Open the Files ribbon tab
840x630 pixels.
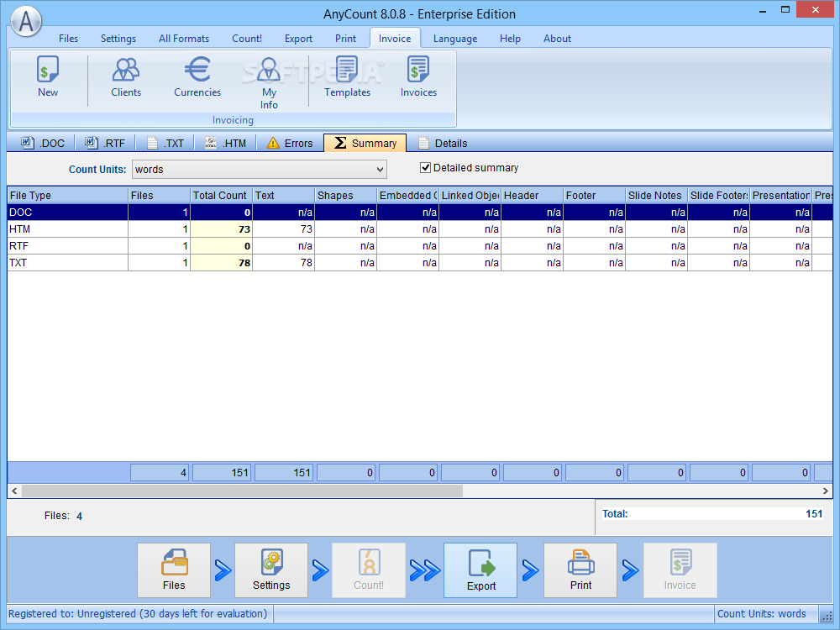68,39
